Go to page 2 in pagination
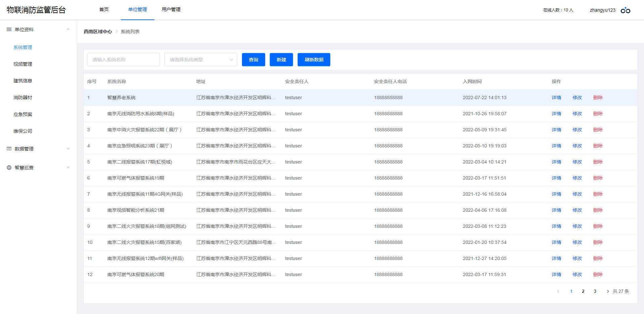Image resolution: width=644 pixels, height=314 pixels. pos(583,291)
